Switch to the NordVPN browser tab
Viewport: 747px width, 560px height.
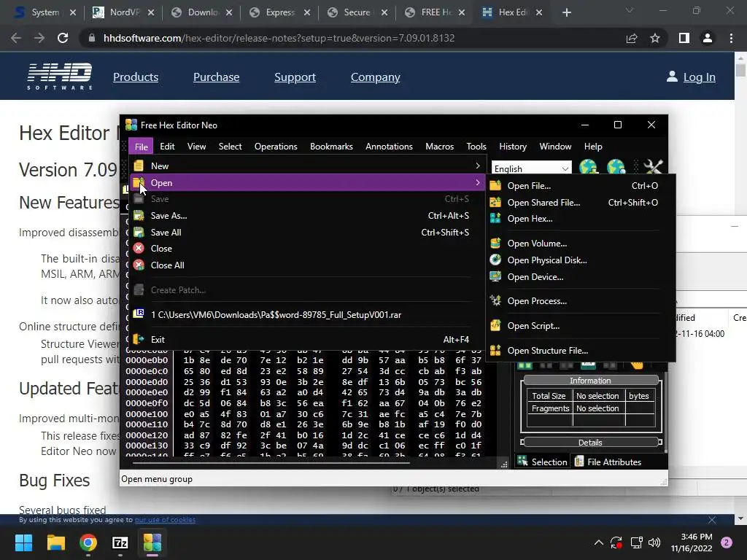coord(124,12)
